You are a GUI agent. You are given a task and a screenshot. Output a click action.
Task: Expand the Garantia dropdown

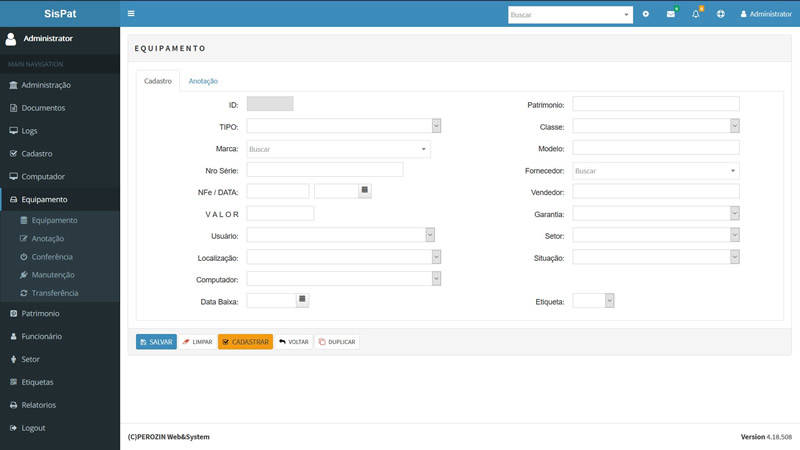click(x=734, y=213)
